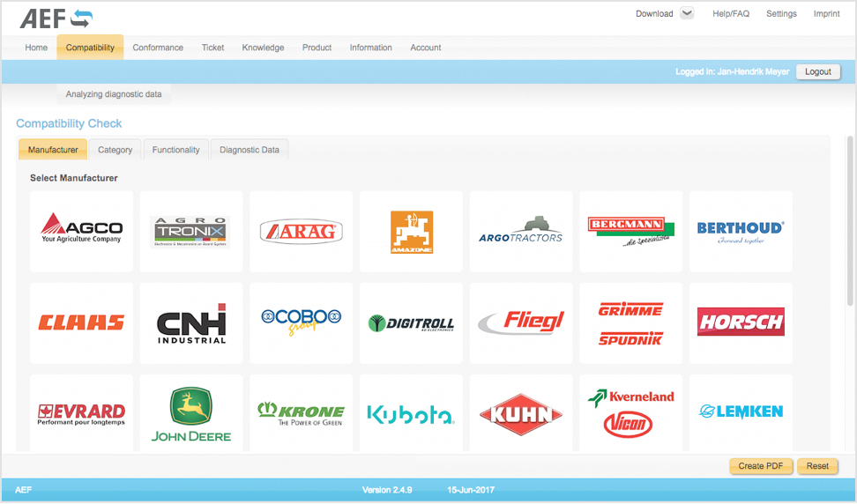The width and height of the screenshot is (857, 504).
Task: Click the Logout button
Action: coord(817,71)
